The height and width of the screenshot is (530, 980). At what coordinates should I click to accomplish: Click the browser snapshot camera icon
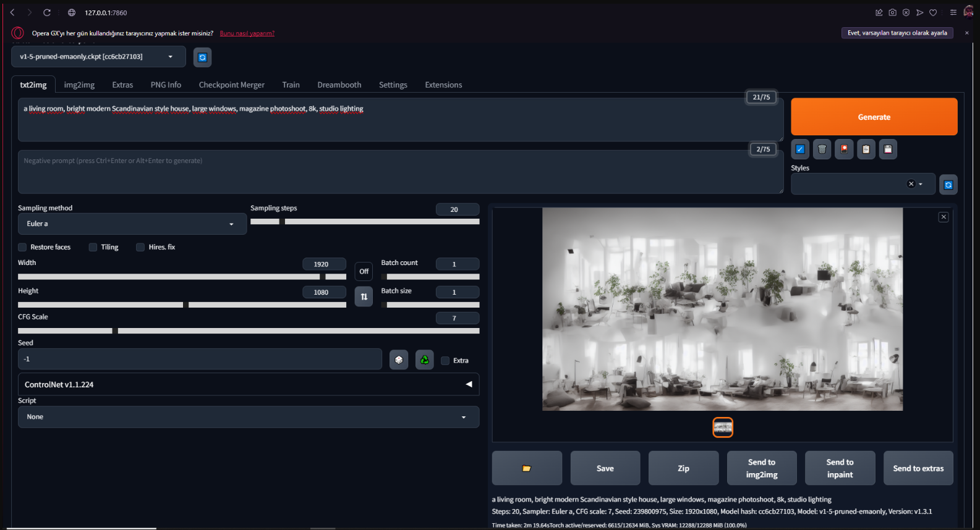coord(892,12)
